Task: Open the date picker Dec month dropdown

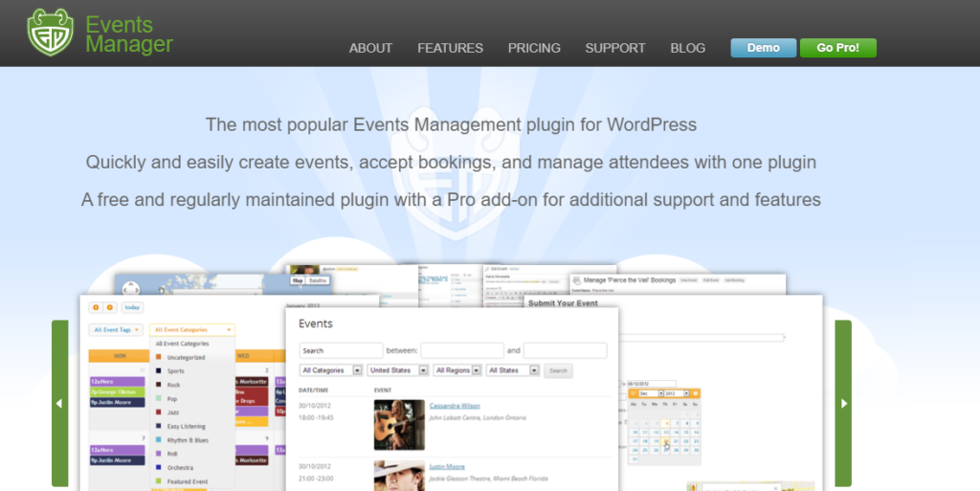Action: point(651,393)
